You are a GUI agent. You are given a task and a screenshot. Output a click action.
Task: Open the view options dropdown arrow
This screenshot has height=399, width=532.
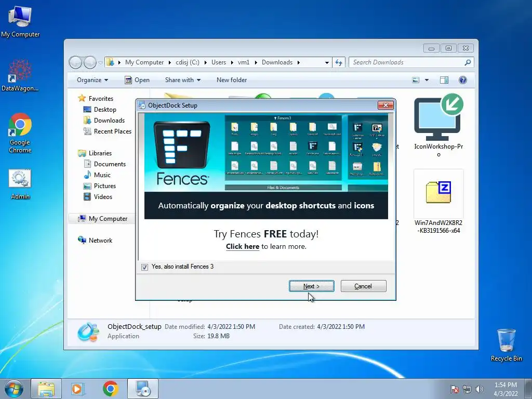point(427,80)
